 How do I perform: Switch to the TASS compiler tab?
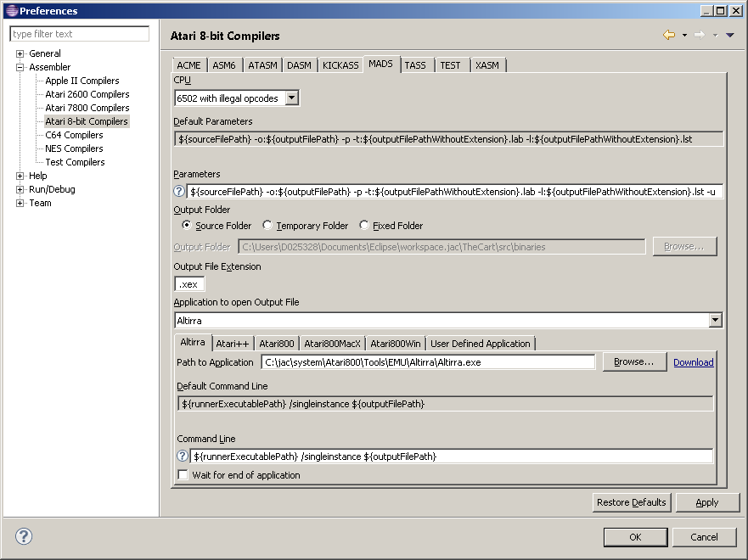[415, 65]
